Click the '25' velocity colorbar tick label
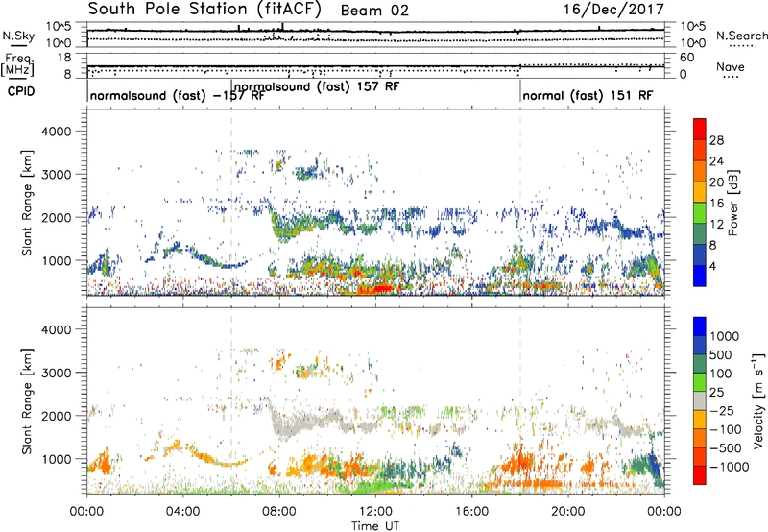 click(x=716, y=393)
